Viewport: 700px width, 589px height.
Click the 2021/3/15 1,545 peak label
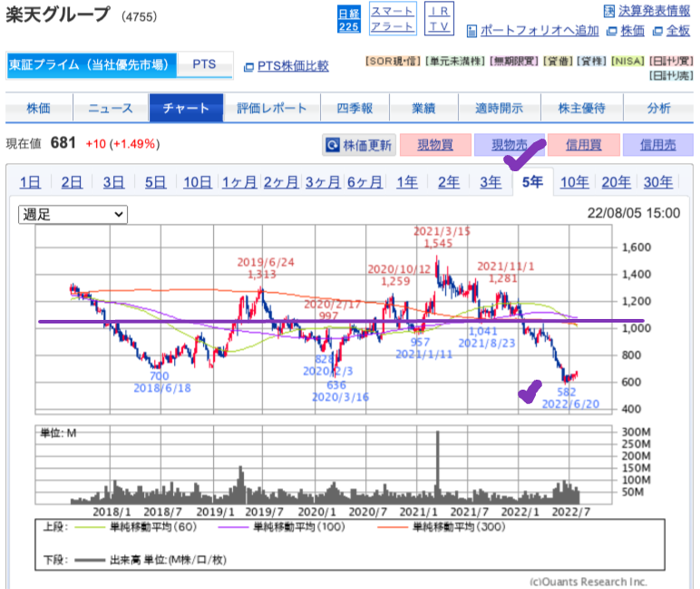tap(441, 237)
